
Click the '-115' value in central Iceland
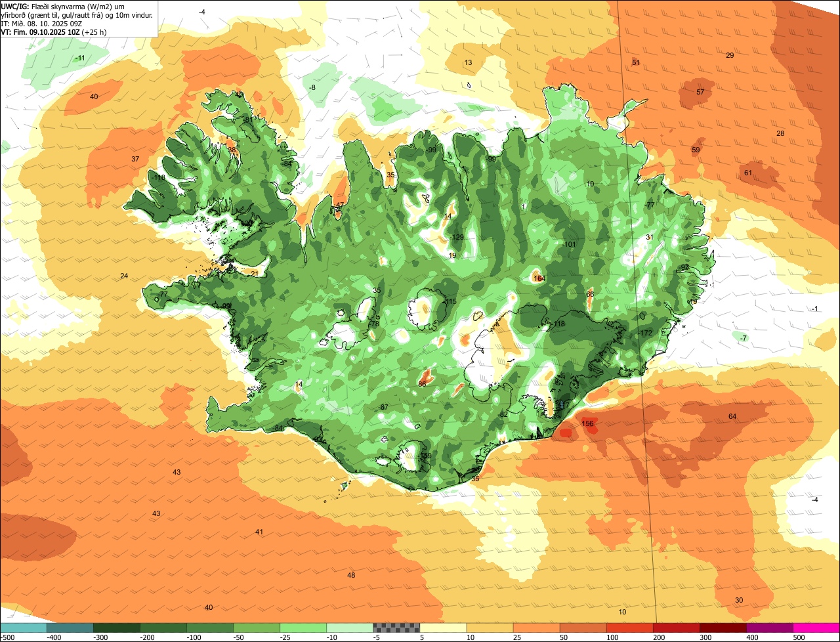click(450, 302)
